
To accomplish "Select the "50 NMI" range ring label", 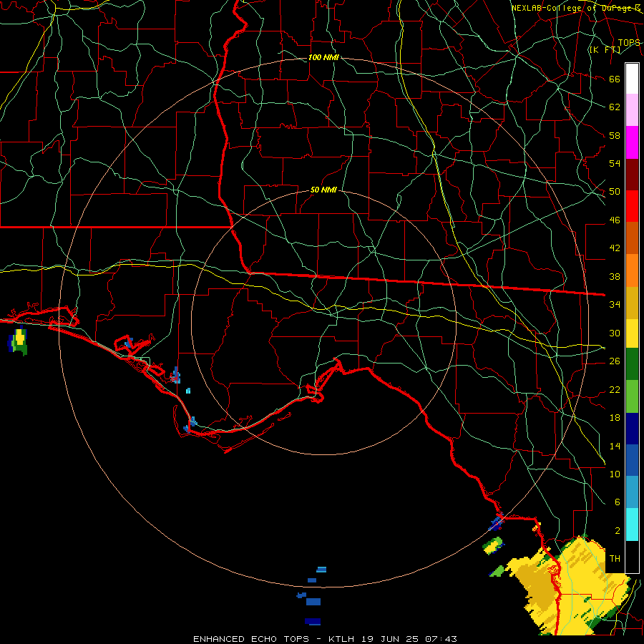I will tap(323, 190).
